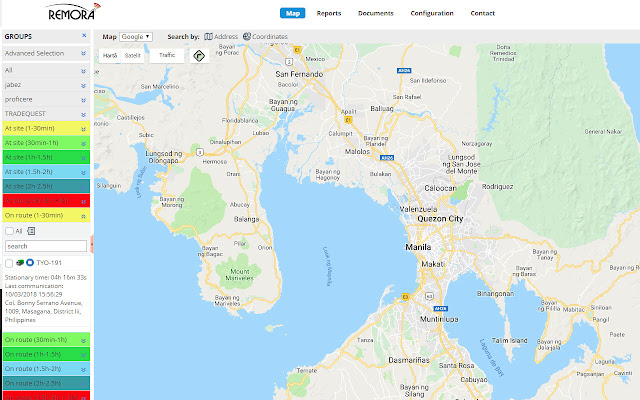Expand the At site (2h-2.5h) group
This screenshot has height=400, width=640.
(83, 187)
